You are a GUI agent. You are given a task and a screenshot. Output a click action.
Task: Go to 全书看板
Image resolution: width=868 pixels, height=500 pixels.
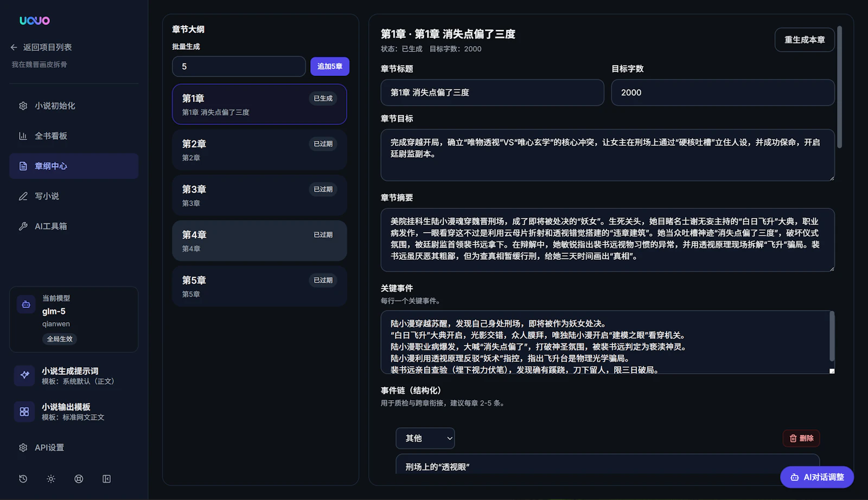point(74,136)
